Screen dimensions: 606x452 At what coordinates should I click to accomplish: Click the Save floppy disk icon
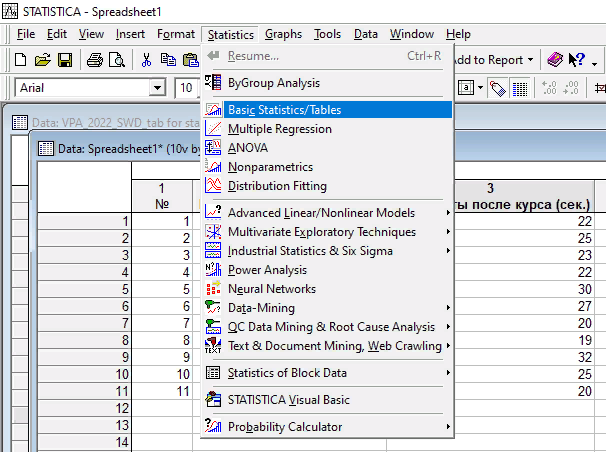click(x=65, y=60)
